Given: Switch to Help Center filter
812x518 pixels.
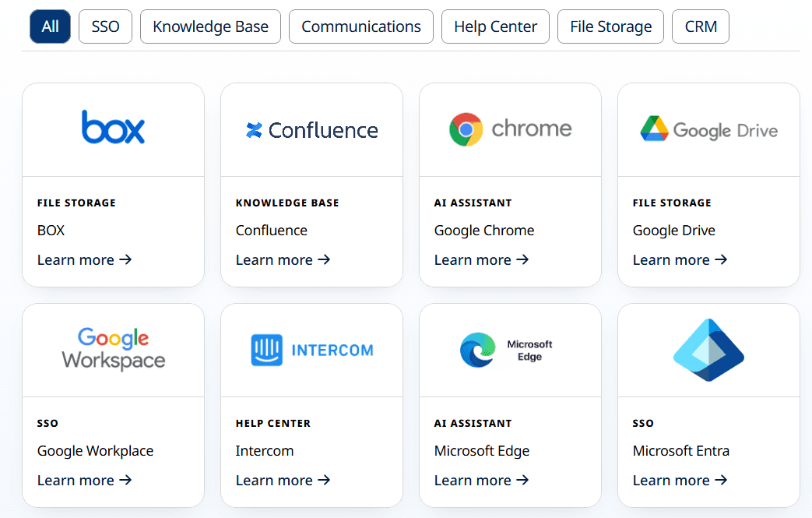Looking at the screenshot, I should (495, 26).
